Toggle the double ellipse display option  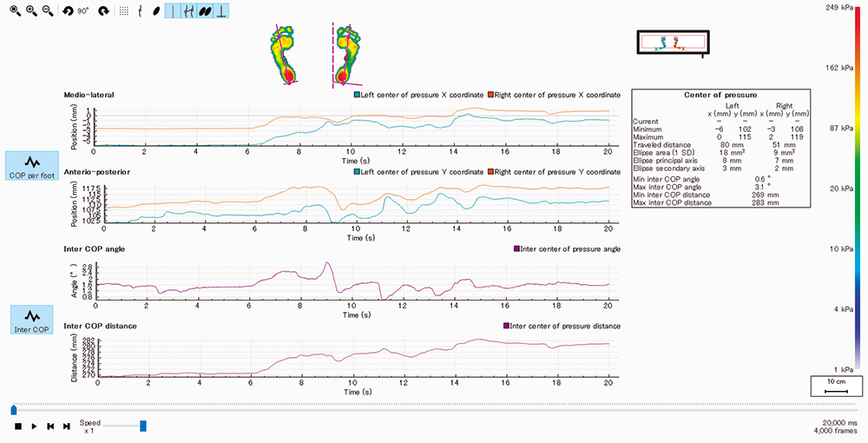pos(205,11)
